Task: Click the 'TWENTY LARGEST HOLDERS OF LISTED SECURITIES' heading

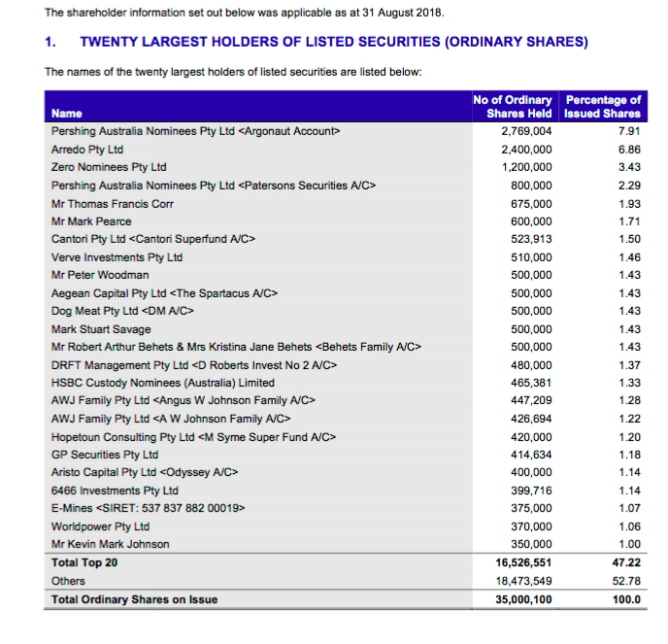Action: point(334,42)
